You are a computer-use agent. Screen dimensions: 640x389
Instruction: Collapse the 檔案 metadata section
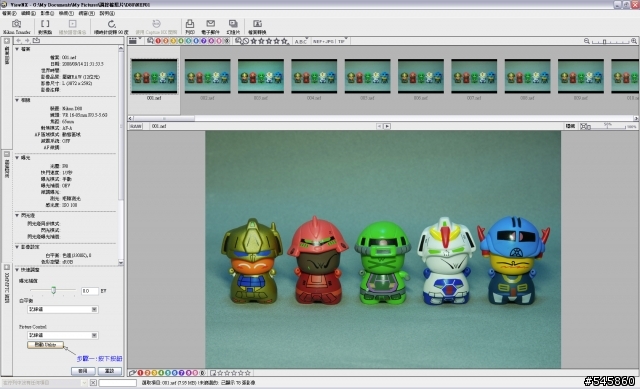17,49
